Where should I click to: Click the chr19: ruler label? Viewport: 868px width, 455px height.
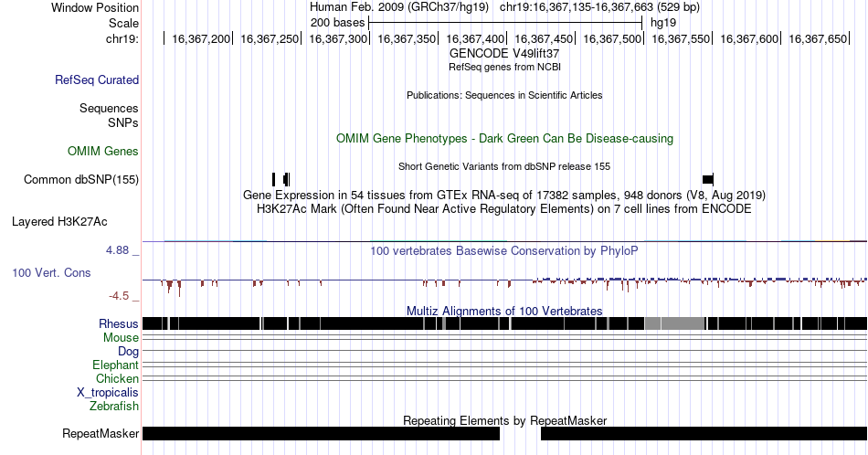click(122, 38)
